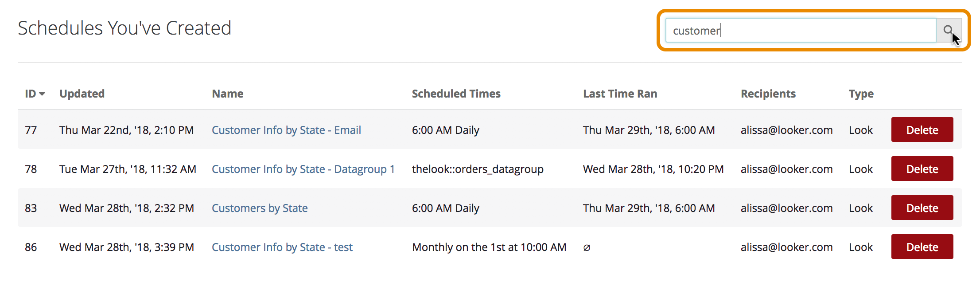The image size is (980, 306).
Task: Delete the Customers by State schedule
Action: click(922, 208)
